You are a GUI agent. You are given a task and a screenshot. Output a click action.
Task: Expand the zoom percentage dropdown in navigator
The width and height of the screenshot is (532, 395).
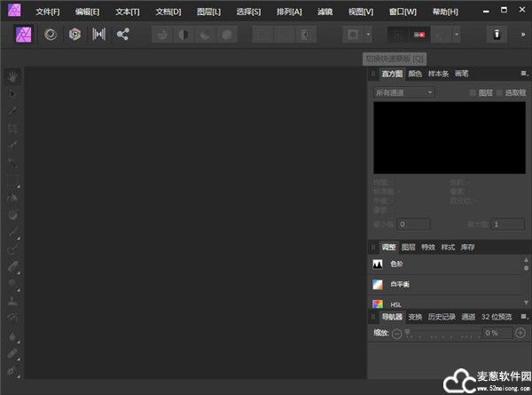(506, 333)
